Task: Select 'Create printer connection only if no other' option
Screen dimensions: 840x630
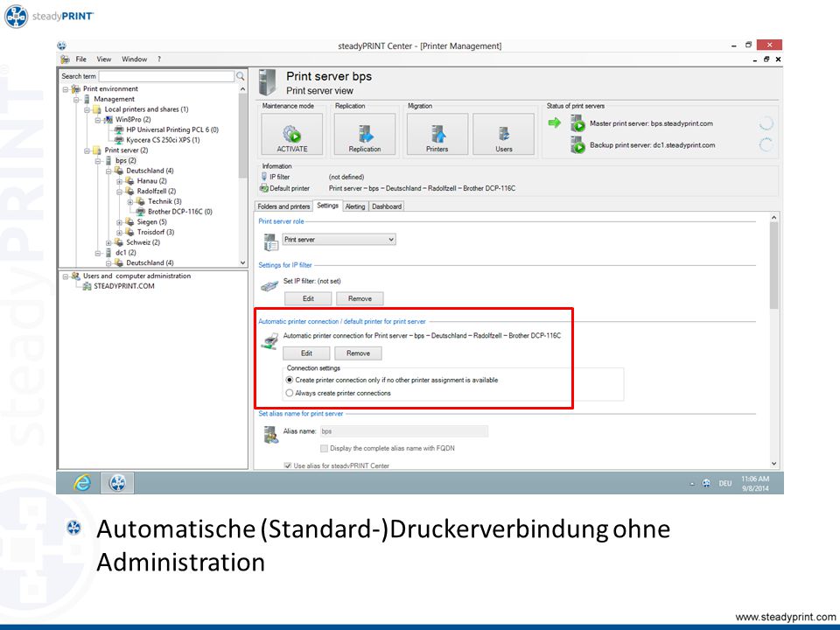Action: pos(290,380)
